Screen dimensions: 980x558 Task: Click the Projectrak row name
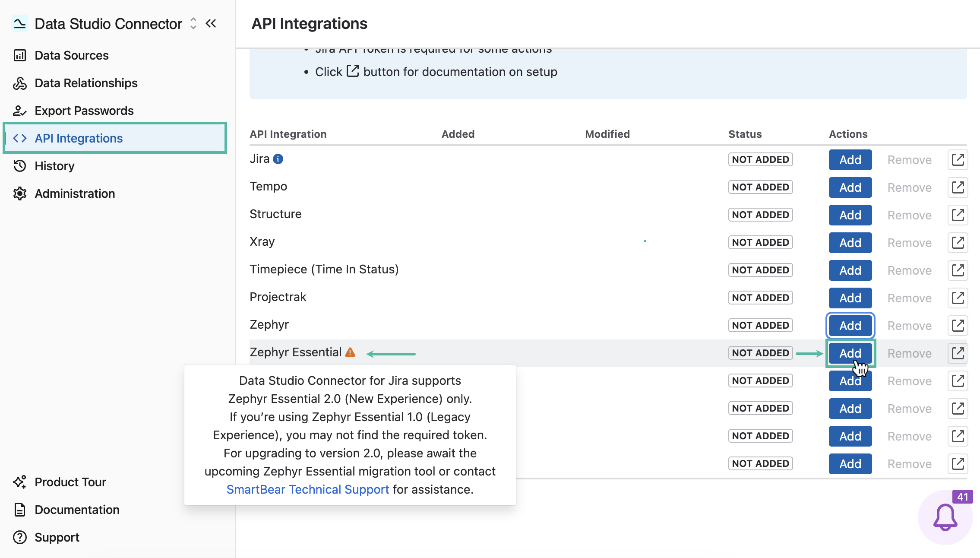[x=278, y=297]
